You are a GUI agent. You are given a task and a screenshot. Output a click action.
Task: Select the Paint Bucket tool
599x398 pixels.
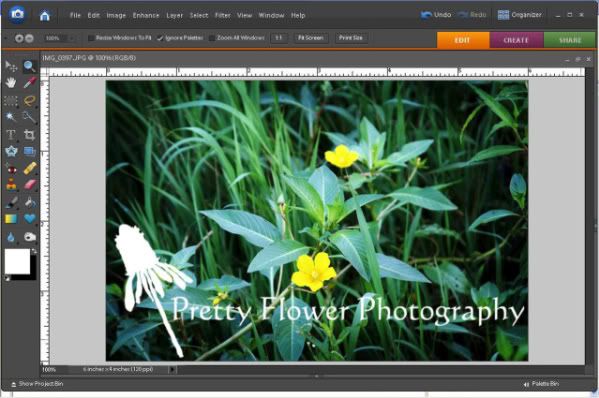coord(29,202)
